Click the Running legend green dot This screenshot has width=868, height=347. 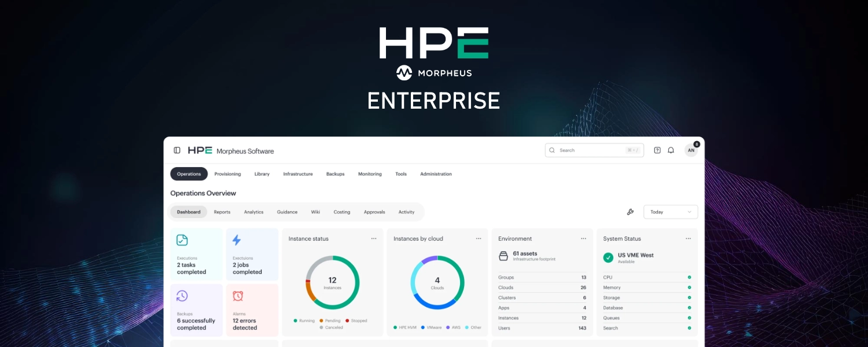click(x=296, y=320)
